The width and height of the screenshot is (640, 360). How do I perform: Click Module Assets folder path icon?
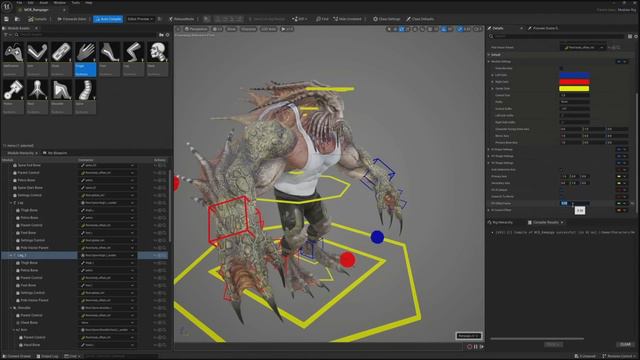click(162, 35)
